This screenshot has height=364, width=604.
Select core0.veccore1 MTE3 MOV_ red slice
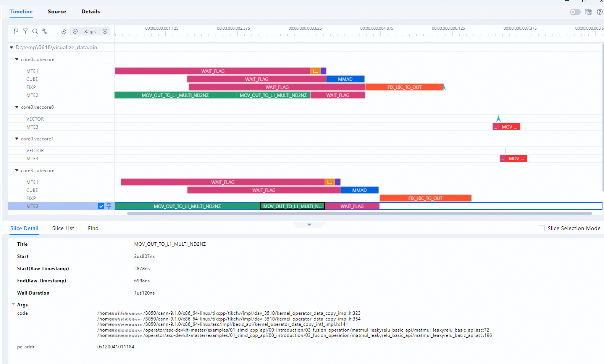point(516,158)
